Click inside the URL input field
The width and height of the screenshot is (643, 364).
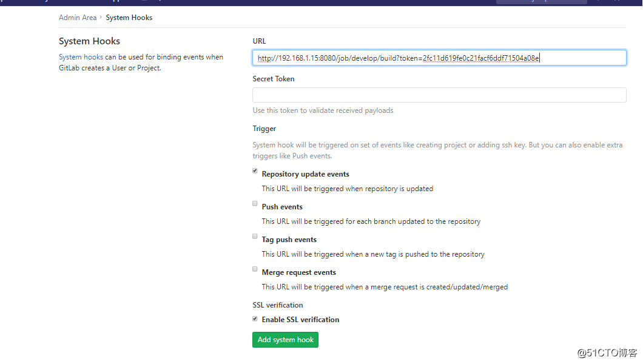pyautogui.click(x=439, y=57)
